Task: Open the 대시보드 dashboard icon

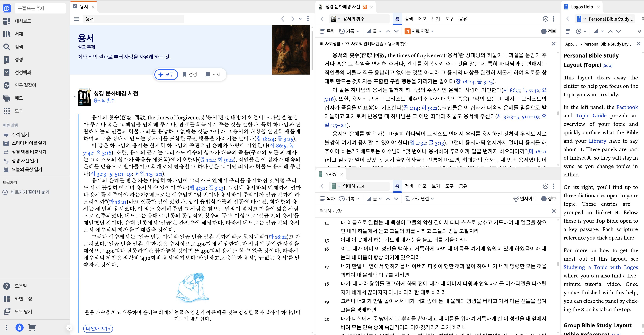Action: (x=7, y=21)
